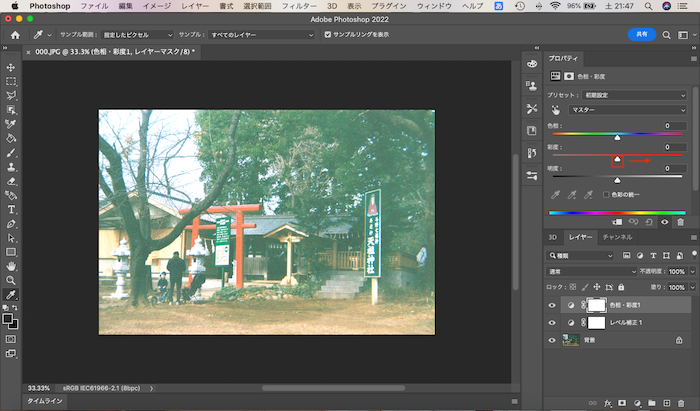Open the タイムライン panel
Image resolution: width=700 pixels, height=411 pixels.
pyautogui.click(x=44, y=400)
